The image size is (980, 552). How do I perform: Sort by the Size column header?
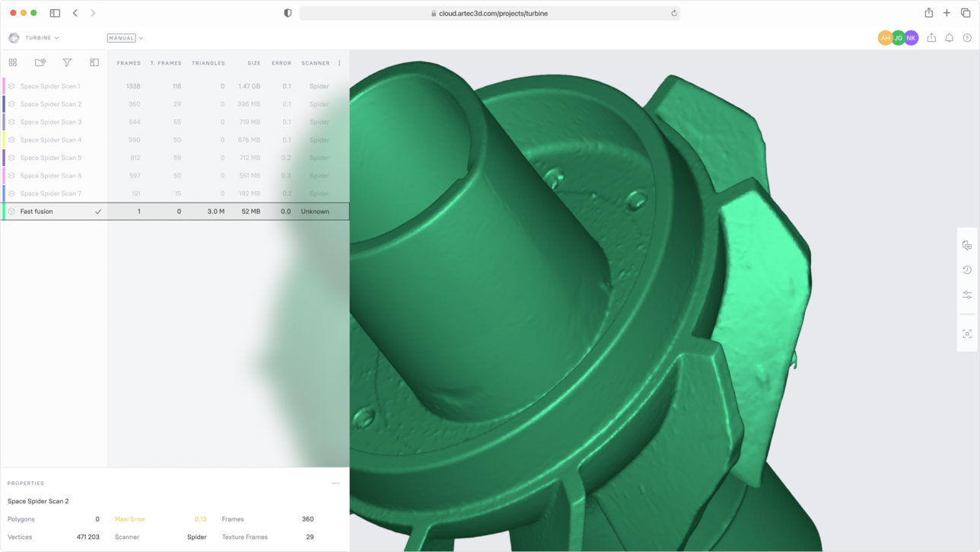click(x=253, y=63)
